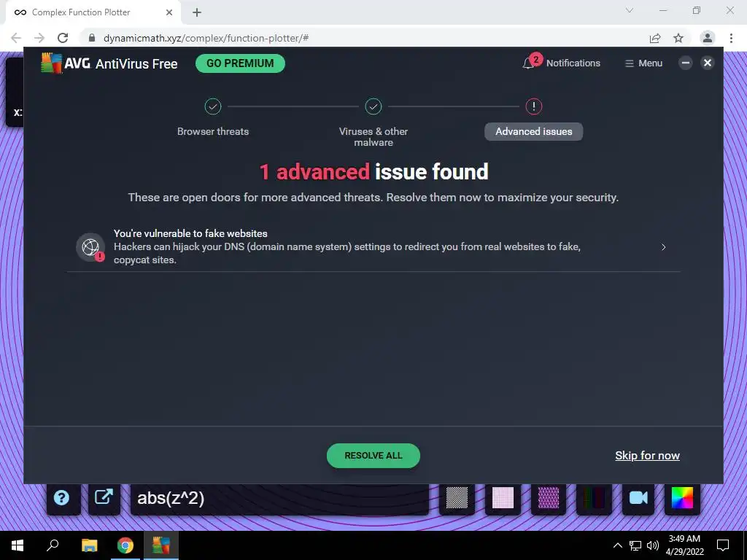The height and width of the screenshot is (560, 747).
Task: Click the Skip for now link
Action: point(648,456)
